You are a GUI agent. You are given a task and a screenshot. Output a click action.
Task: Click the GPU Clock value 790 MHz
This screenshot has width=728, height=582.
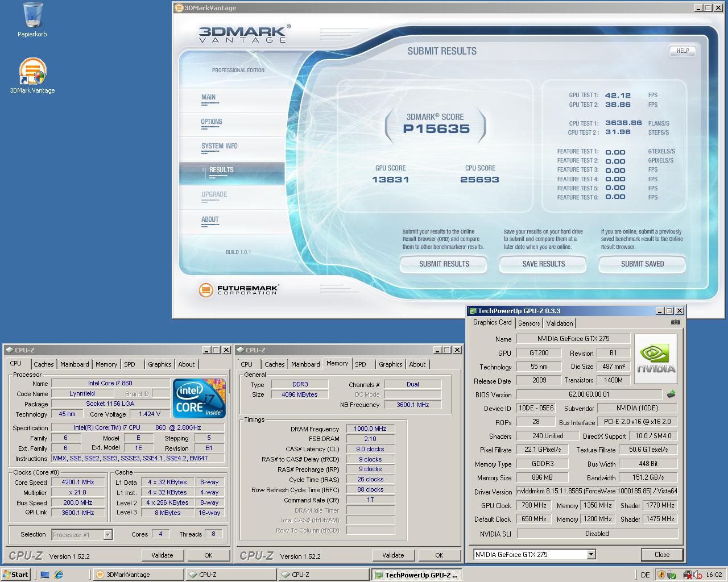tap(534, 505)
